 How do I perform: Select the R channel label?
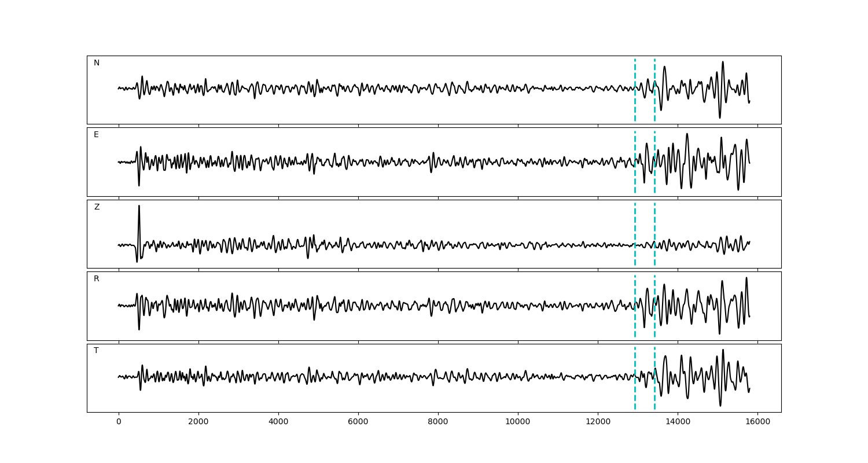coord(97,279)
